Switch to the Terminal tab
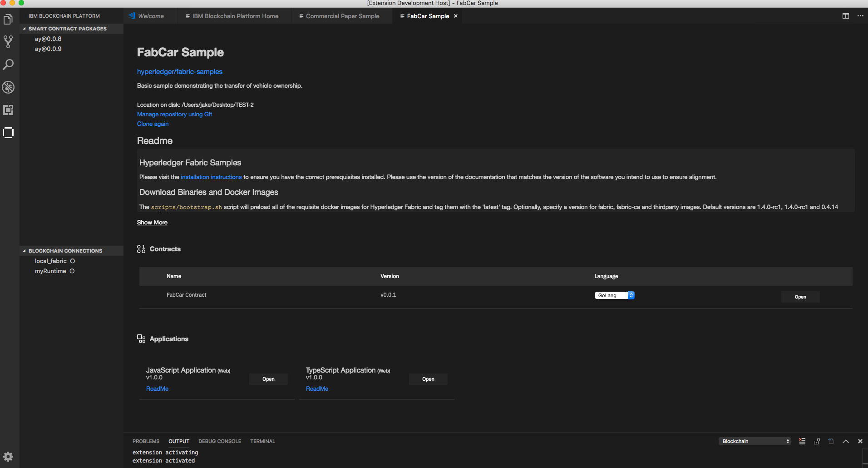 (262, 441)
